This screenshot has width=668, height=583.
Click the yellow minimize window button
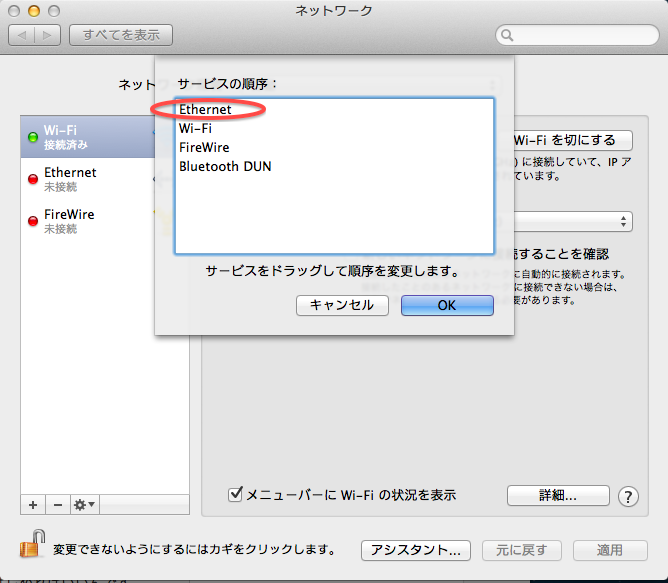pos(34,11)
